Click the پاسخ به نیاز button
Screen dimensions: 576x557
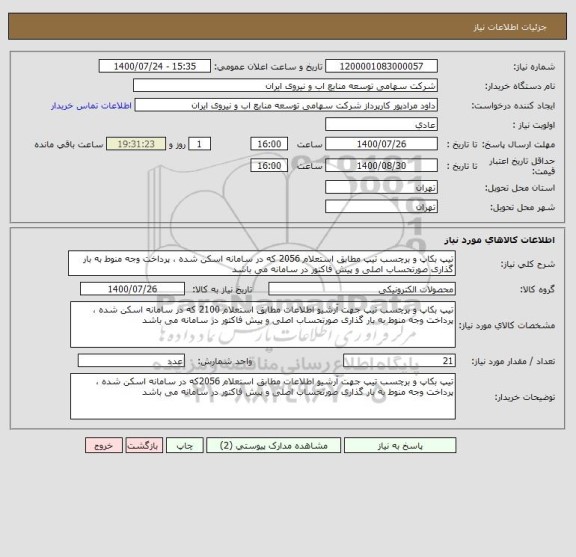pos(400,445)
